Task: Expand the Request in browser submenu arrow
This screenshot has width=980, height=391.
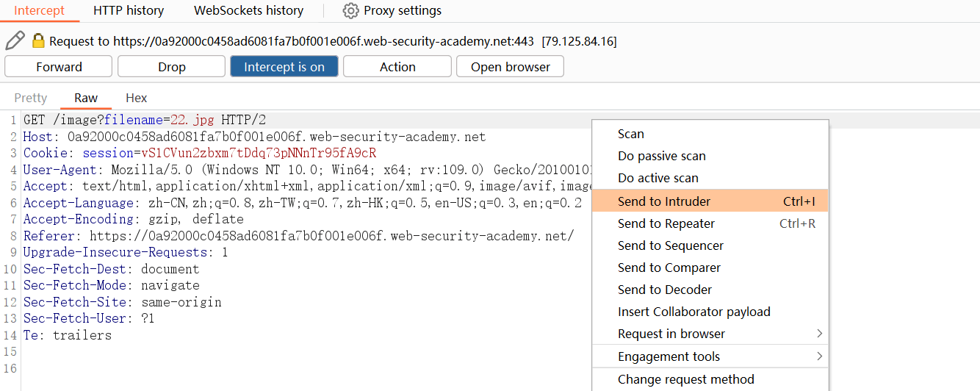Action: 819,334
